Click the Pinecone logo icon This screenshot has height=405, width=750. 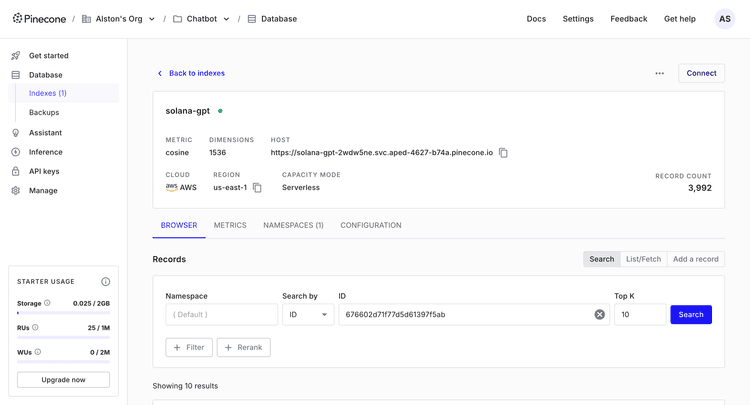18,19
